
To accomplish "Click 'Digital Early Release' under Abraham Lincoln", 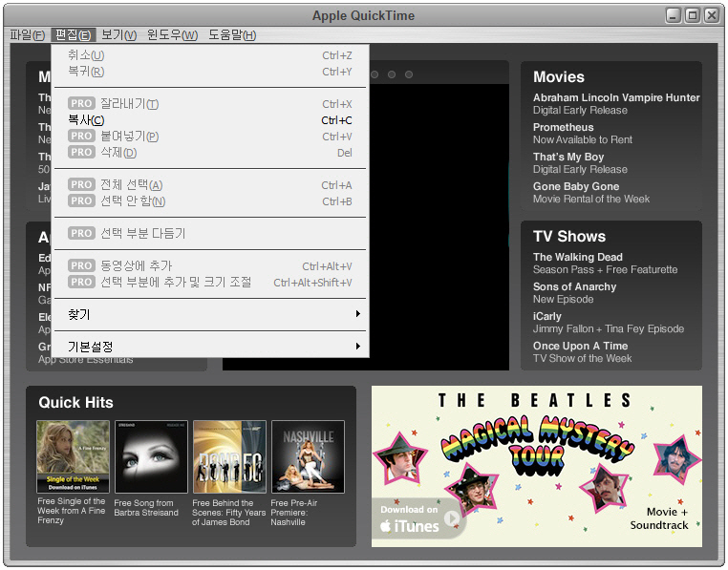I will 580,111.
